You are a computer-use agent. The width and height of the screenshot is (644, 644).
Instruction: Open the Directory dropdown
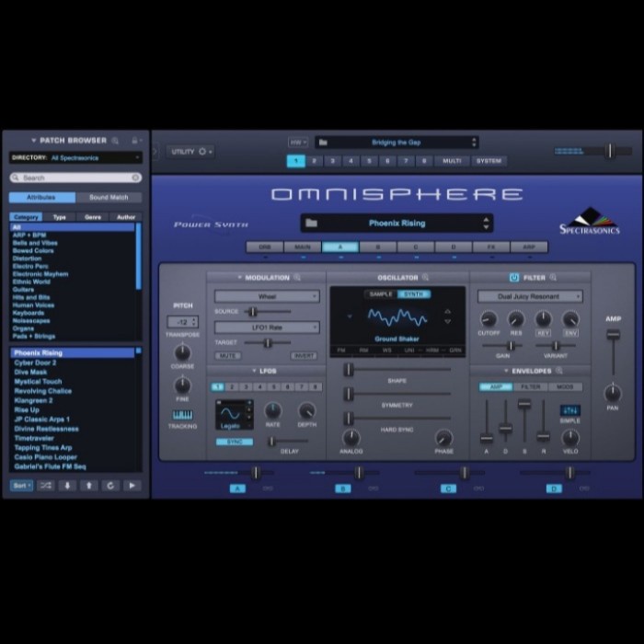coord(76,157)
